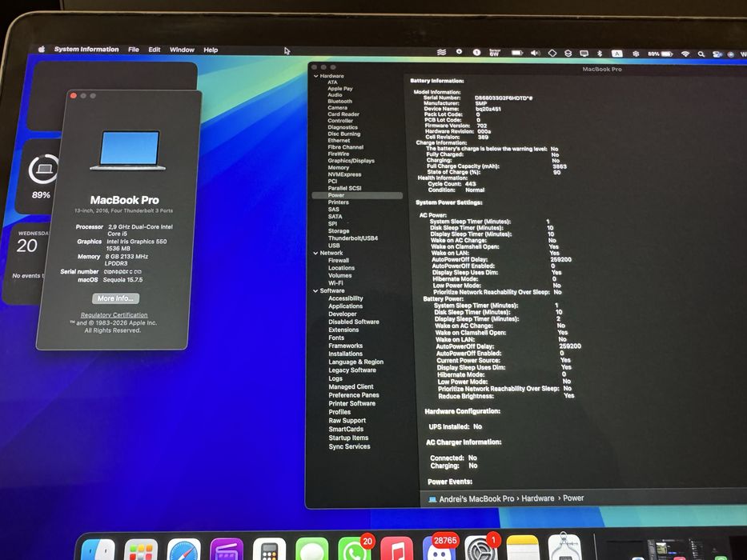This screenshot has height=560, width=747.
Task: Click Power in the bottom path bar
Action: pos(573,498)
